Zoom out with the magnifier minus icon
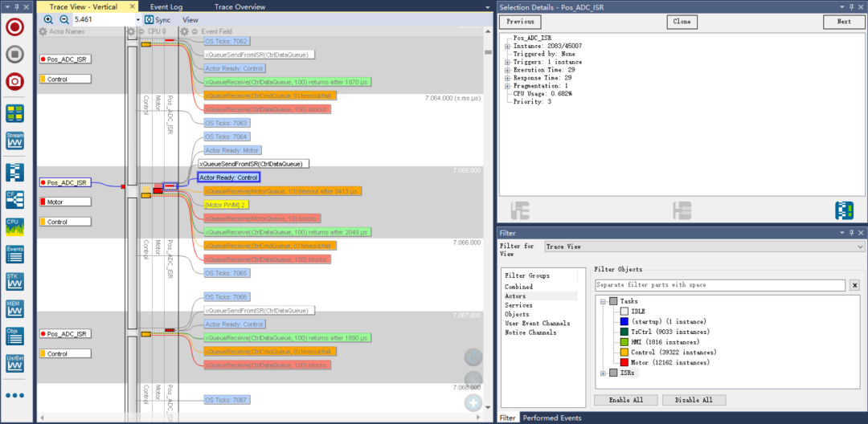Viewport: 868px width, 424px height. (x=63, y=19)
